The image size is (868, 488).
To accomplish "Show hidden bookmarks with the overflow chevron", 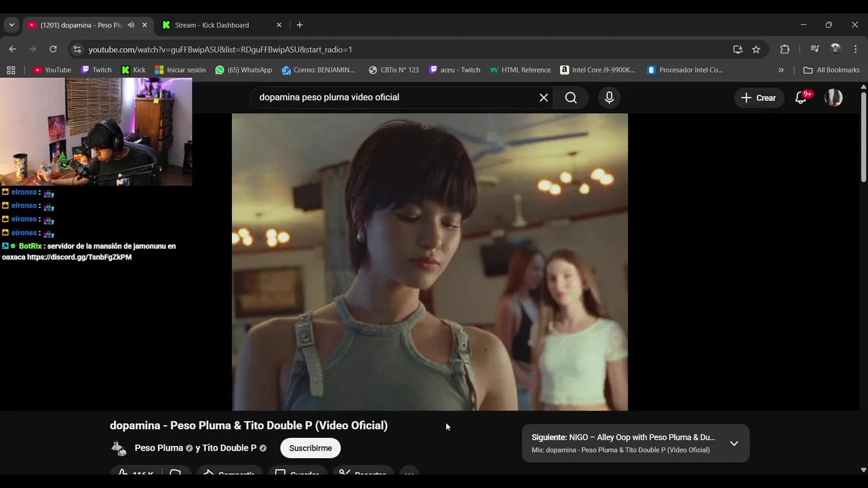I will pos(781,70).
